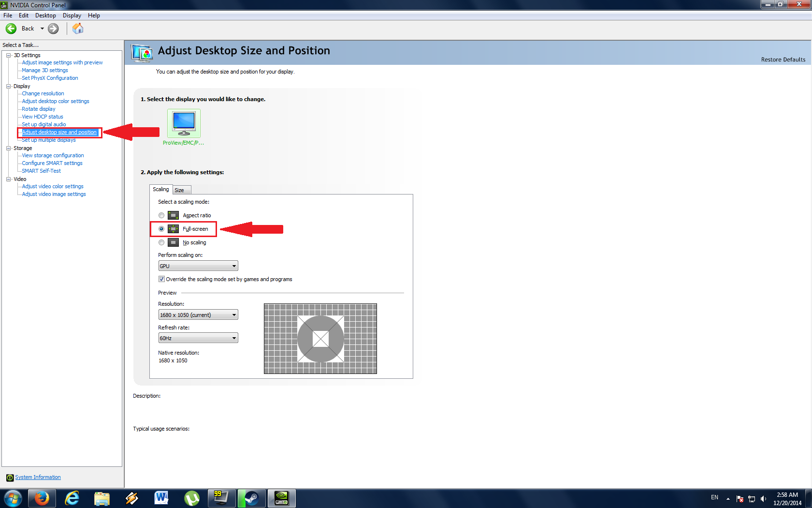Click the scaling preview test pattern
The height and width of the screenshot is (508, 812).
(320, 339)
